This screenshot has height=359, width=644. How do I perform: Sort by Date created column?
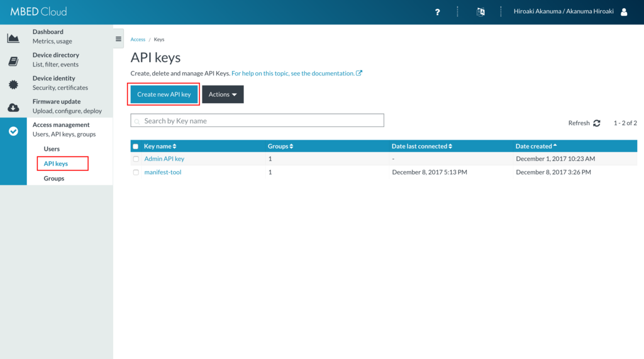(536, 146)
